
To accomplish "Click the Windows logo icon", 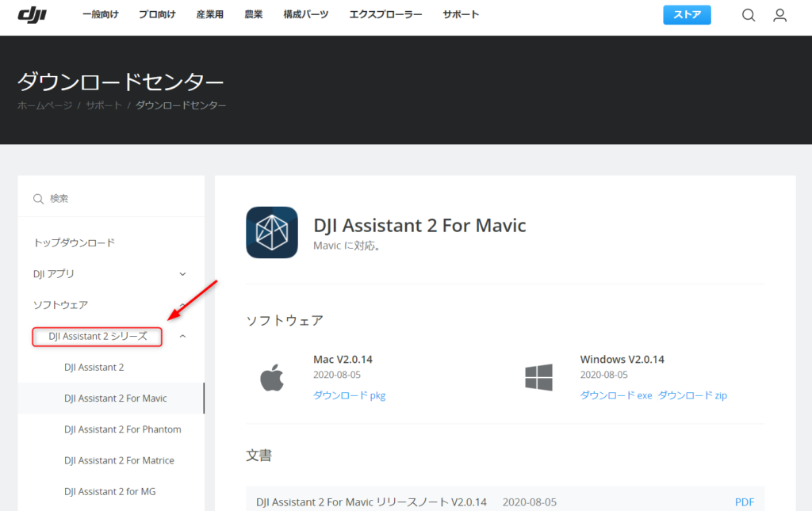I will [x=538, y=378].
